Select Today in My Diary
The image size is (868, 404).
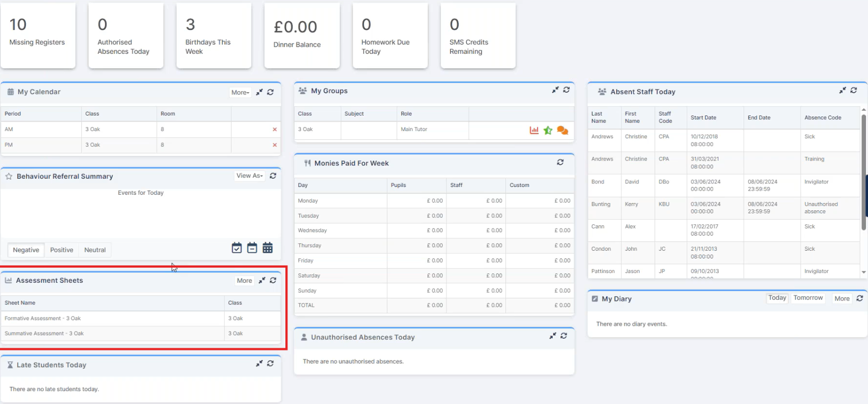777,298
